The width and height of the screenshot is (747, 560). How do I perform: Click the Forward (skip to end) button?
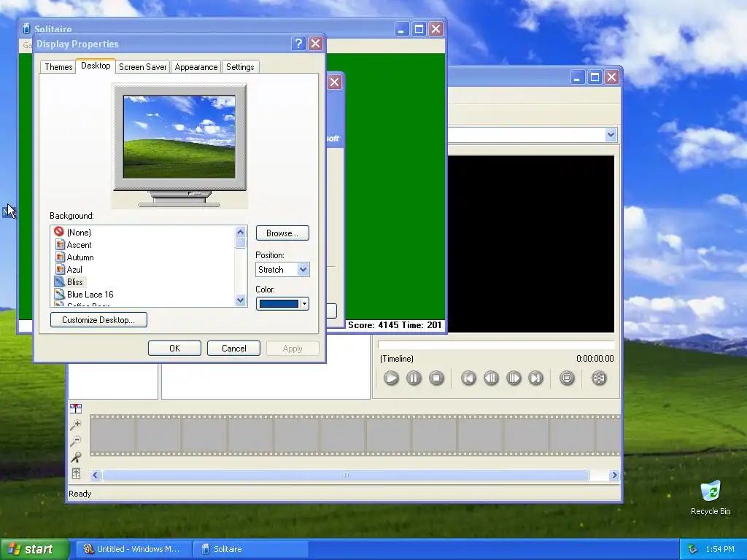click(536, 378)
